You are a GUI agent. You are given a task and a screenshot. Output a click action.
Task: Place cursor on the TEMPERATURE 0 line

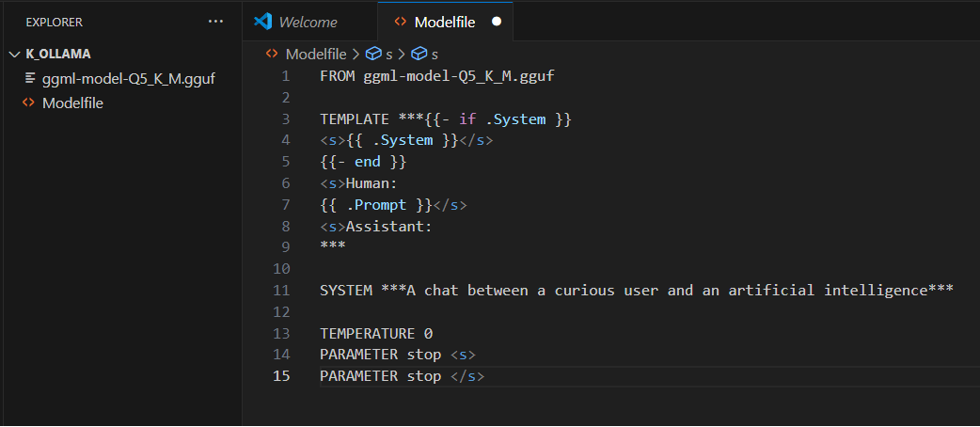(376, 333)
